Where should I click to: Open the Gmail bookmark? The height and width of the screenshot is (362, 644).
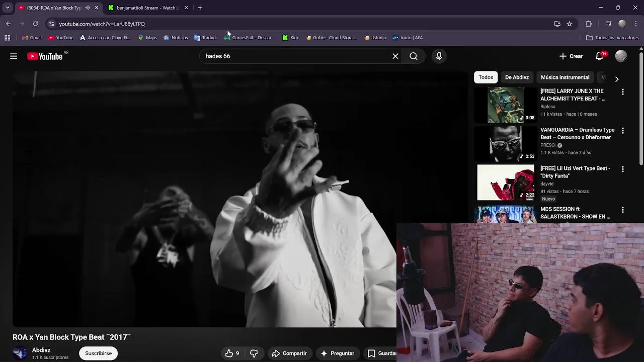pyautogui.click(x=32, y=38)
